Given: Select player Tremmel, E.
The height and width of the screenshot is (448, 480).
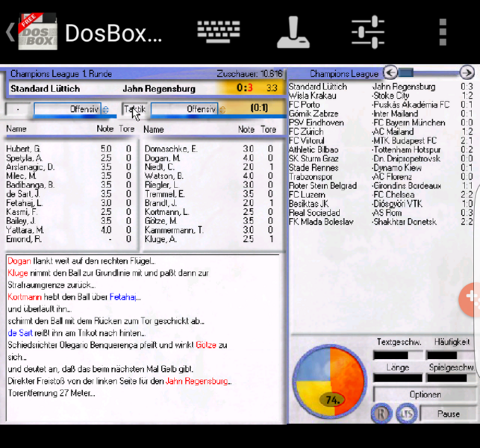Looking at the screenshot, I should click(209, 194).
